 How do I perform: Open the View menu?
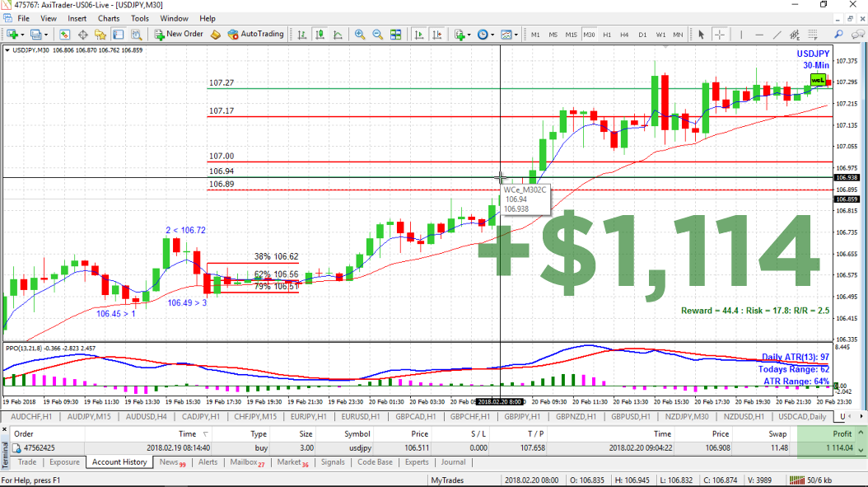pos(48,18)
